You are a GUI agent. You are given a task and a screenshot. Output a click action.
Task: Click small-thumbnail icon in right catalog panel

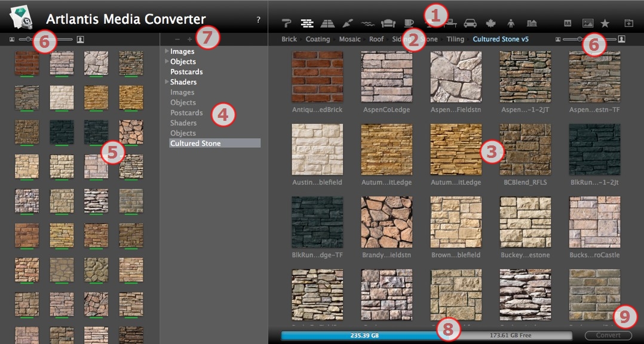(558, 39)
